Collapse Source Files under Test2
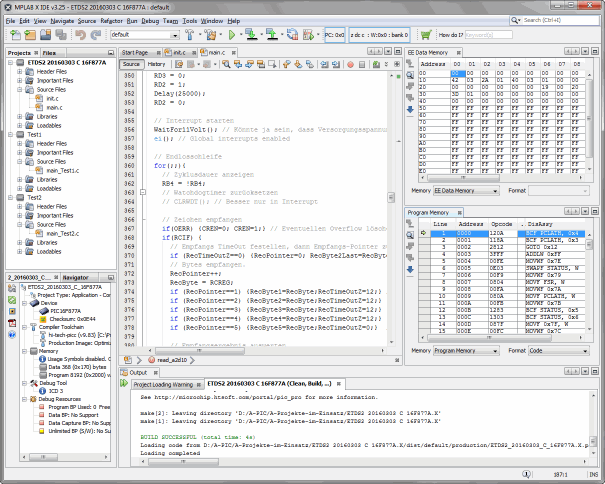The height and width of the screenshot is (484, 605). click(x=20, y=224)
